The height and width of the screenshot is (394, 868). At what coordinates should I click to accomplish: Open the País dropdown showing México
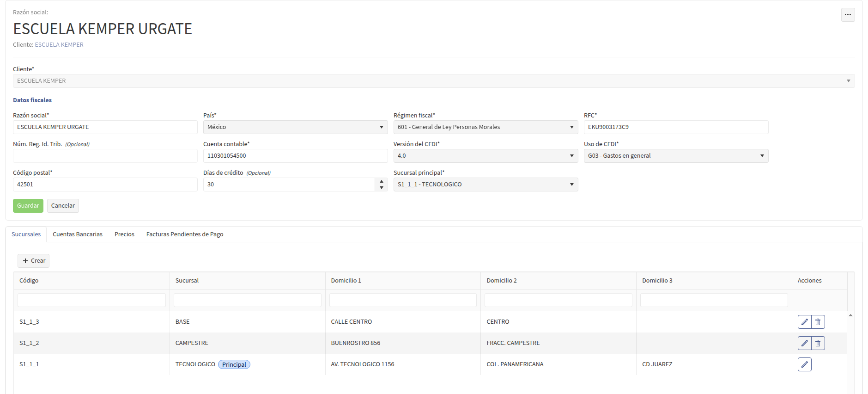pyautogui.click(x=295, y=127)
